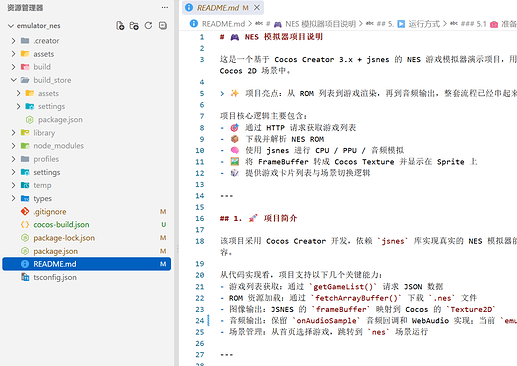Click the node_modules folder icon

click(x=25, y=146)
